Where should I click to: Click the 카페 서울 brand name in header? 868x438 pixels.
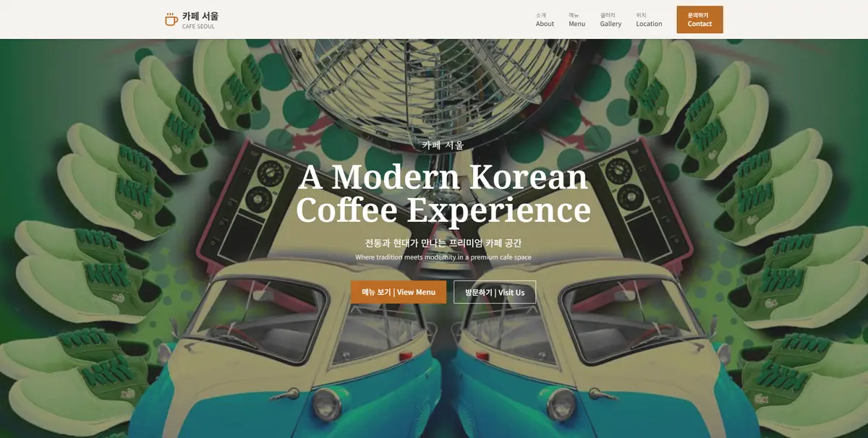point(200,16)
